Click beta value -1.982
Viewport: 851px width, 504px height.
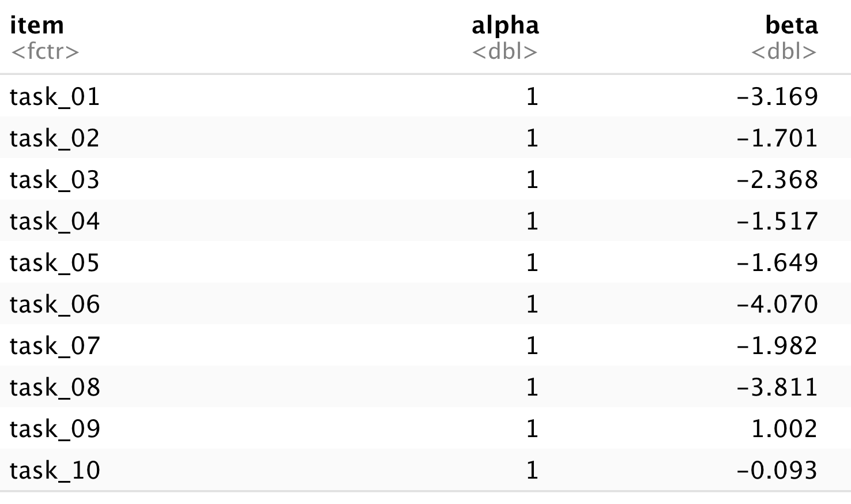click(x=777, y=345)
